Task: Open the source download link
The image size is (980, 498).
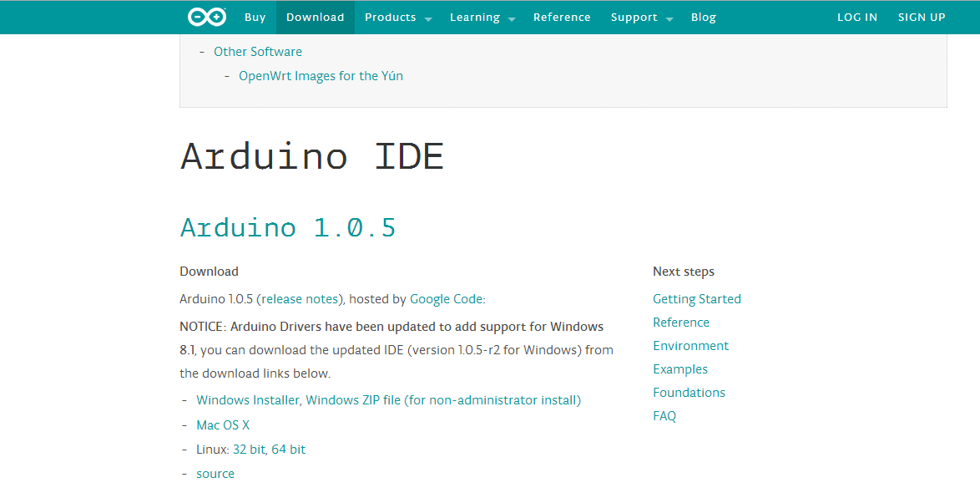Action: 215,475
